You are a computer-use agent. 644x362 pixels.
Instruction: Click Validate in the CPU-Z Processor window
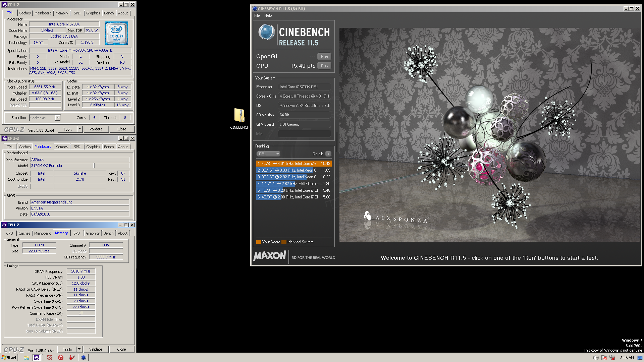tap(96, 129)
